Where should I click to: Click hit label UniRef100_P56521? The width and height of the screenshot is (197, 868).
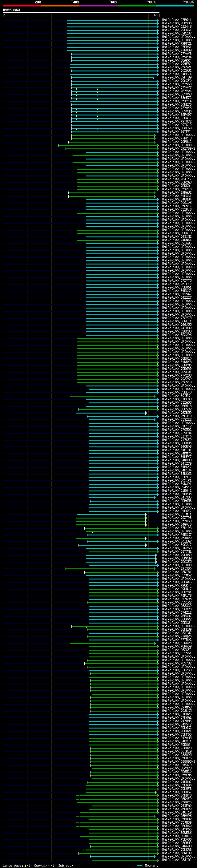[177, 67]
